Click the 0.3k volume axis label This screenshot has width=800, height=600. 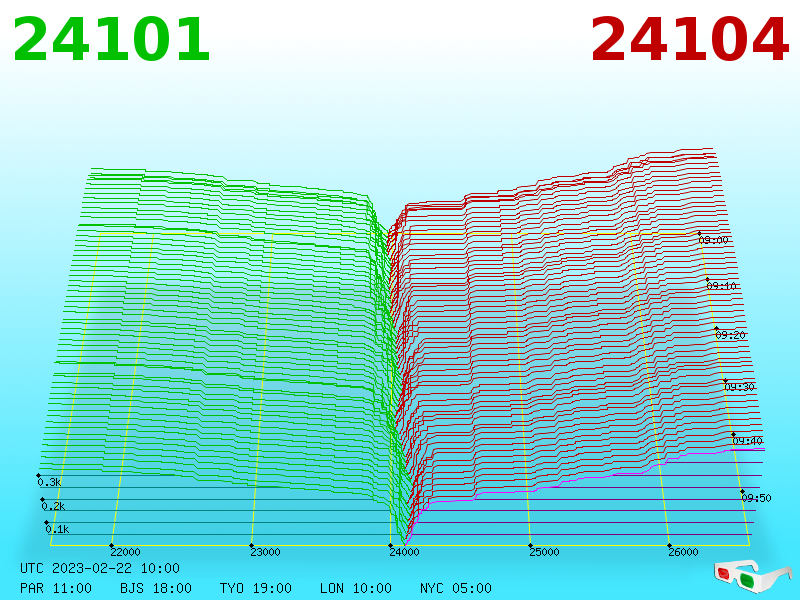tap(49, 482)
